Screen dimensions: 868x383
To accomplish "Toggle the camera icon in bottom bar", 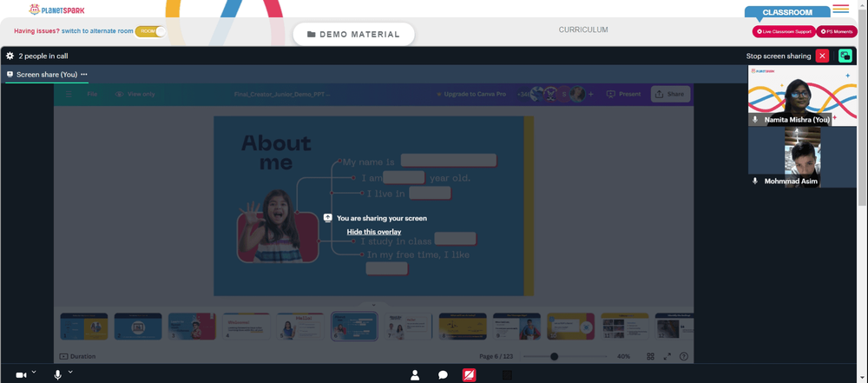I will click(21, 375).
